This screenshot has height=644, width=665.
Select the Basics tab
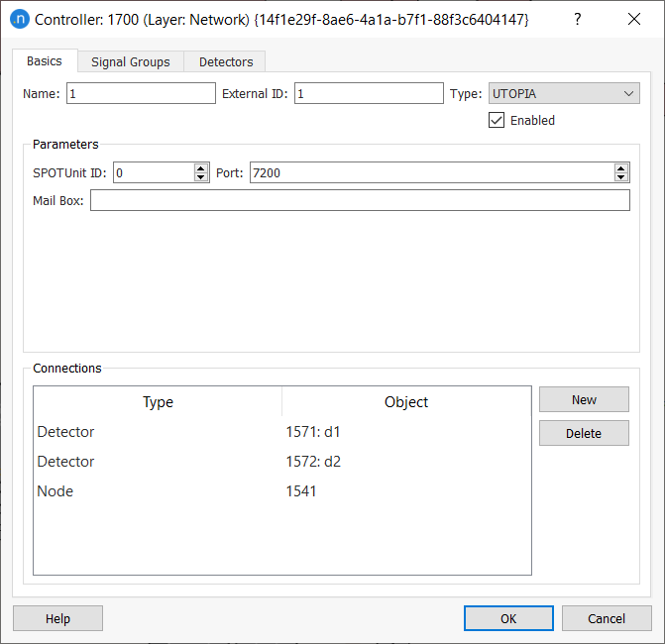click(x=45, y=61)
